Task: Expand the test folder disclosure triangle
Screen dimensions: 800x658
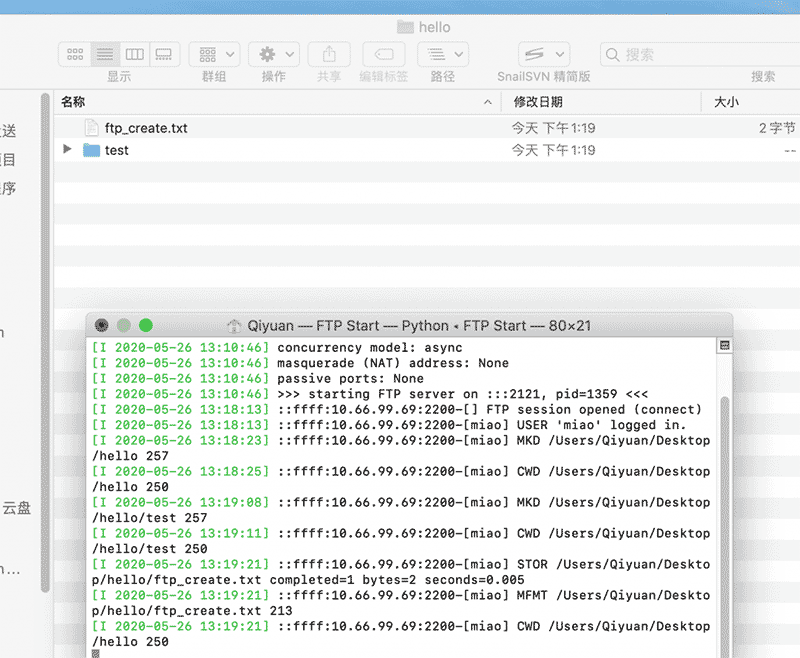Action: tap(65, 150)
